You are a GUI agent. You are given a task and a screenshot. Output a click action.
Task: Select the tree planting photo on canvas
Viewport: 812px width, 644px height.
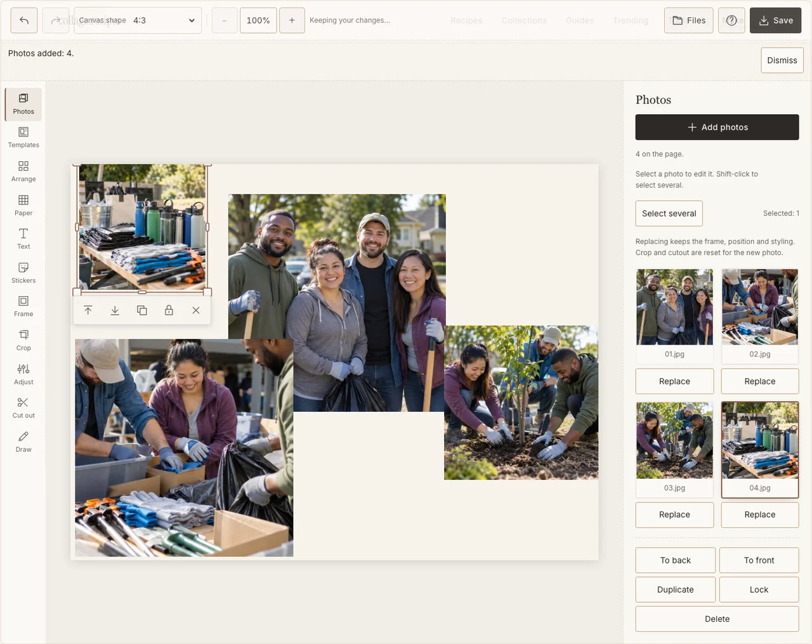[x=521, y=402]
